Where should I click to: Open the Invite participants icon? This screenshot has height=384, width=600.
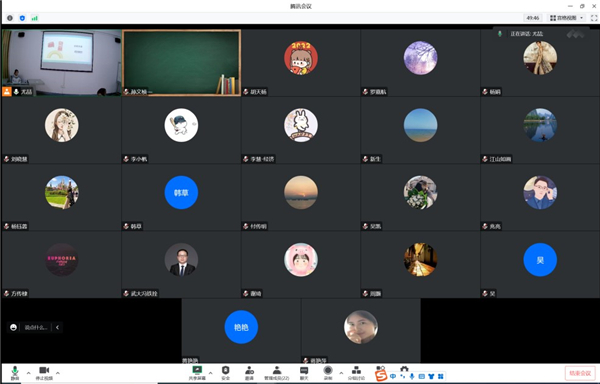click(249, 373)
